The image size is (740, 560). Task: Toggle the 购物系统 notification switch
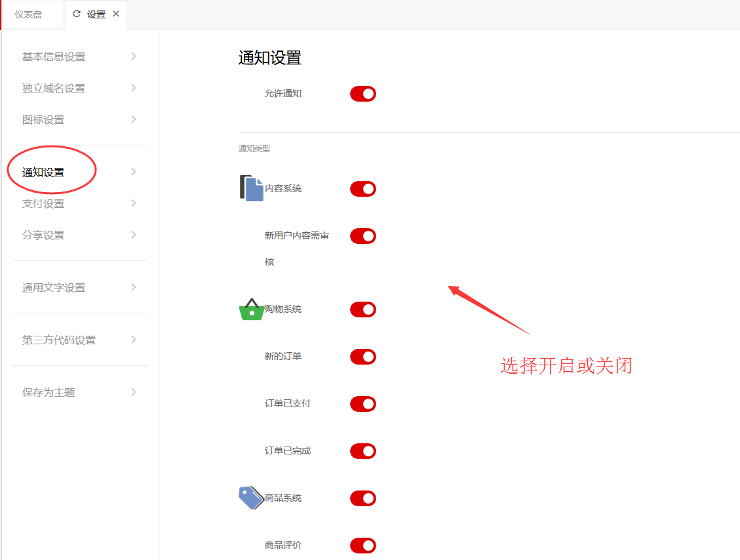362,310
